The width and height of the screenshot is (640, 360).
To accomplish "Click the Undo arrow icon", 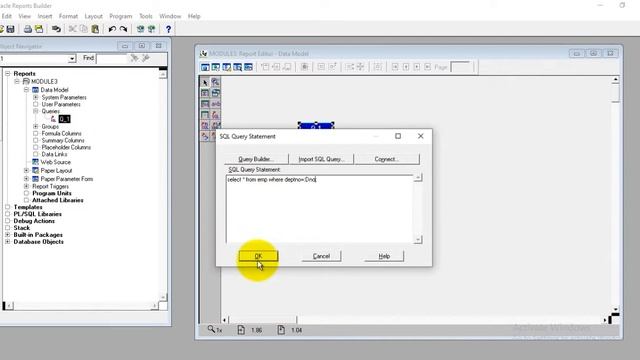I will coord(112,29).
